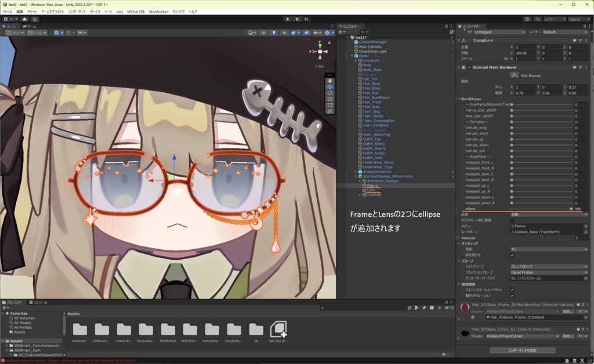The image size is (594, 364).
Task: Click Edit for Mat_SDGlass_Frame material shader
Action: point(567,311)
